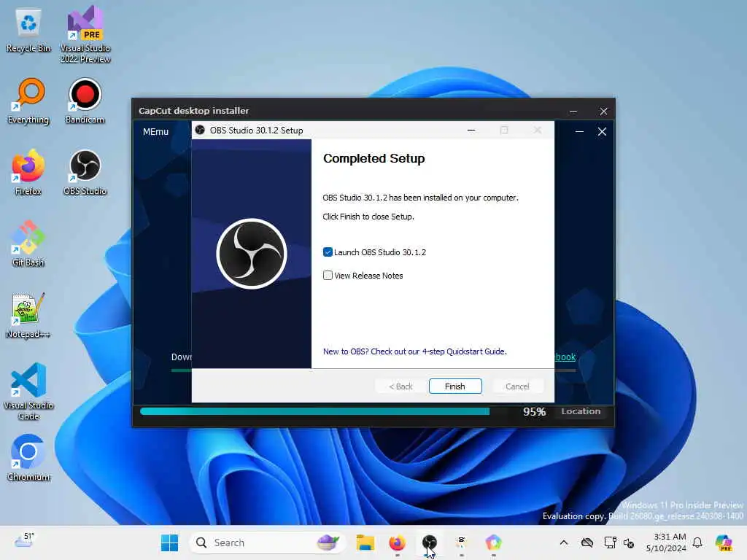This screenshot has width=747, height=560.
Task: Select the Everything search desktop icon
Action: click(28, 101)
